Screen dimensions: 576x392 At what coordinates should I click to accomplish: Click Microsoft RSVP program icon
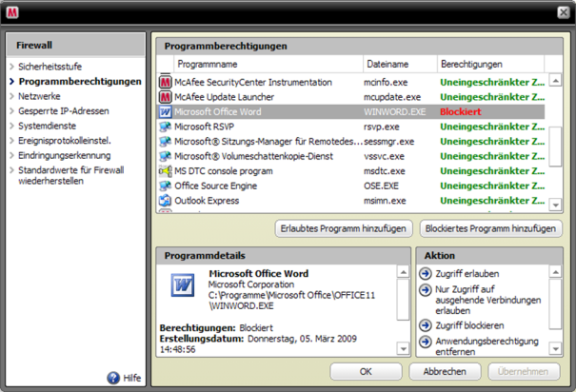165,127
